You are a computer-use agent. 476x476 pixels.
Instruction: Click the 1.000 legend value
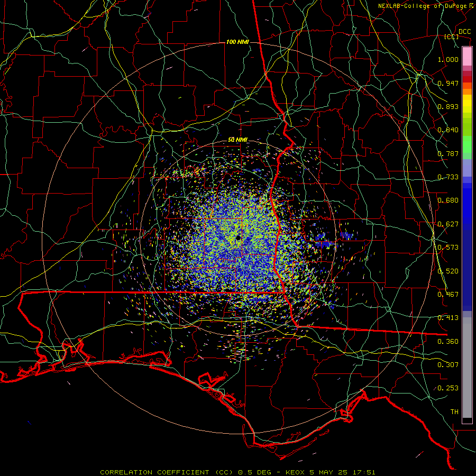[x=448, y=59]
